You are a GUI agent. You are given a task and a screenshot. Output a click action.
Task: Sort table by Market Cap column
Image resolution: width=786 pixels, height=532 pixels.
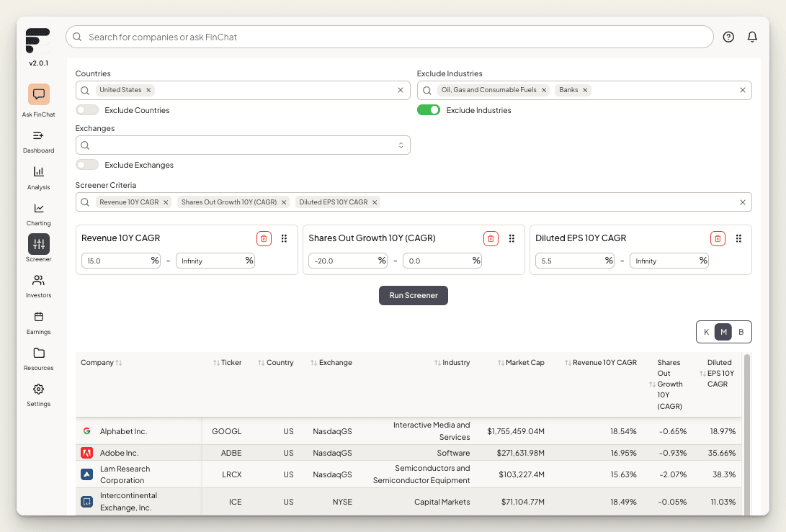524,363
